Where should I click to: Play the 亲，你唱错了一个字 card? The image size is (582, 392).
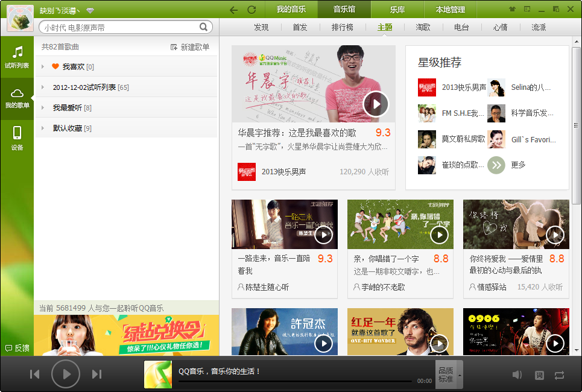tap(440, 235)
